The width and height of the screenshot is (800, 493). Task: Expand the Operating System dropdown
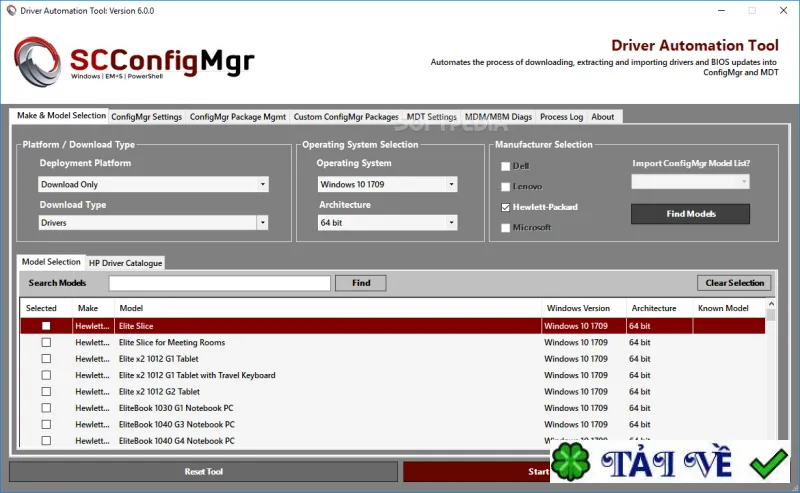387,184
